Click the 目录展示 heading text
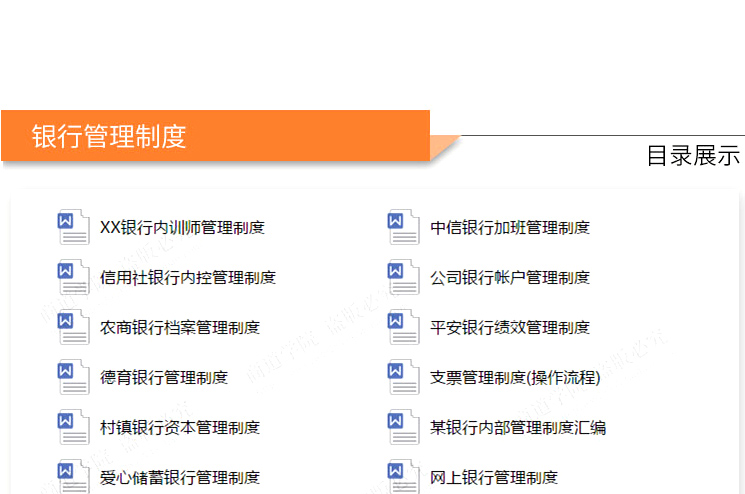The width and height of the screenshot is (745, 494). click(x=693, y=156)
